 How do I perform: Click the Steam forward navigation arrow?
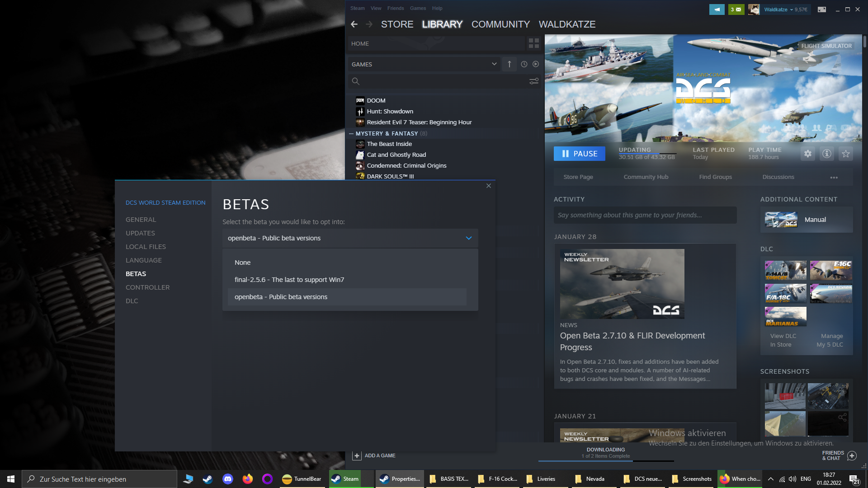(369, 24)
